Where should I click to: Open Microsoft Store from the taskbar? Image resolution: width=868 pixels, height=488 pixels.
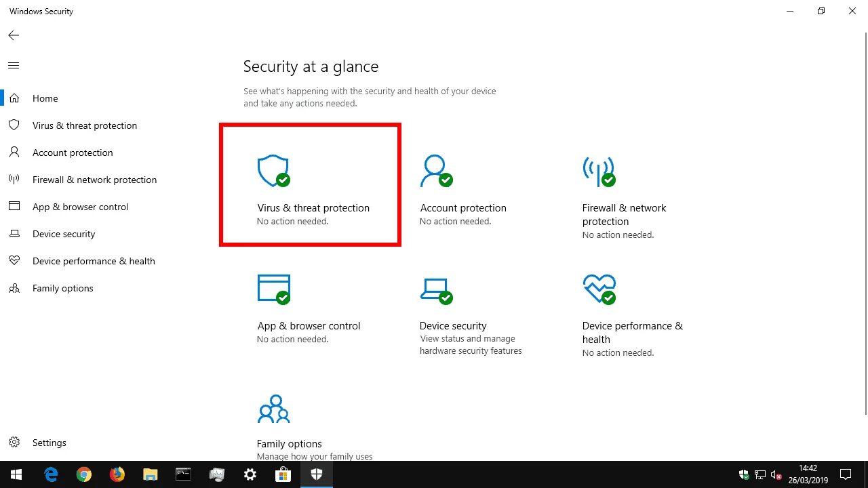(x=283, y=474)
